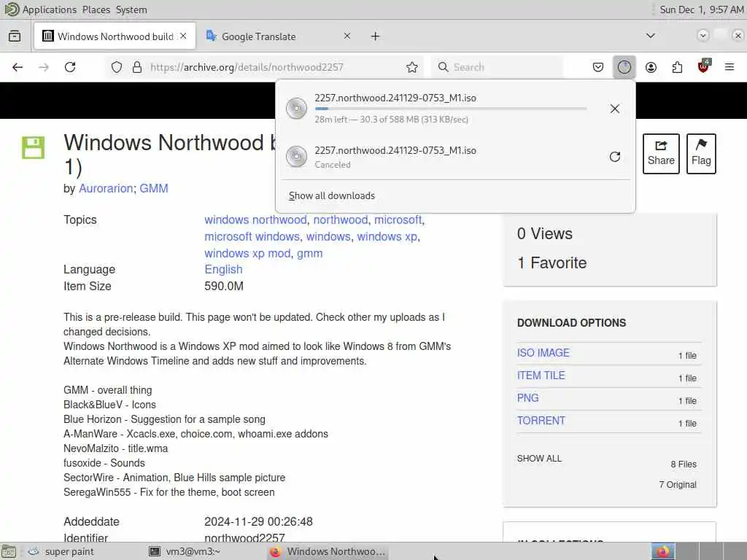
Task: Flag this item with the Flag button
Action: (x=701, y=154)
